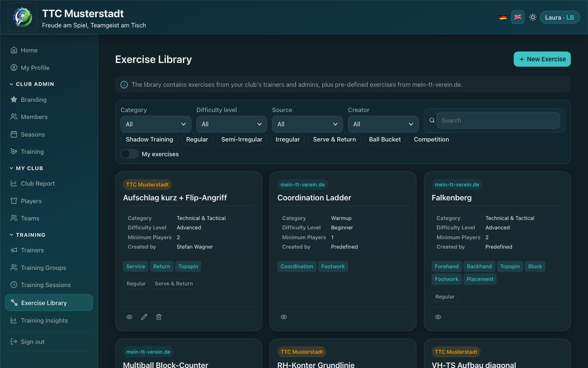The height and width of the screenshot is (368, 588).
Task: Click the Falkenberg card title
Action: [452, 198]
